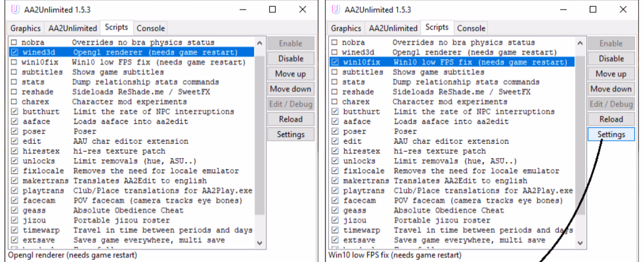Switch to Console tab in right window

pyautogui.click(x=471, y=28)
